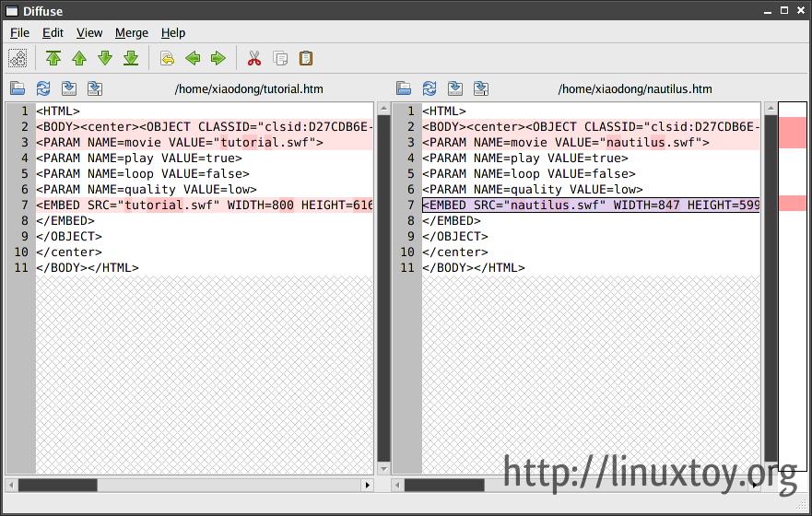Viewport: 812px width, 516px height.
Task: Cut selection with the scissors icon
Action: coord(254,58)
